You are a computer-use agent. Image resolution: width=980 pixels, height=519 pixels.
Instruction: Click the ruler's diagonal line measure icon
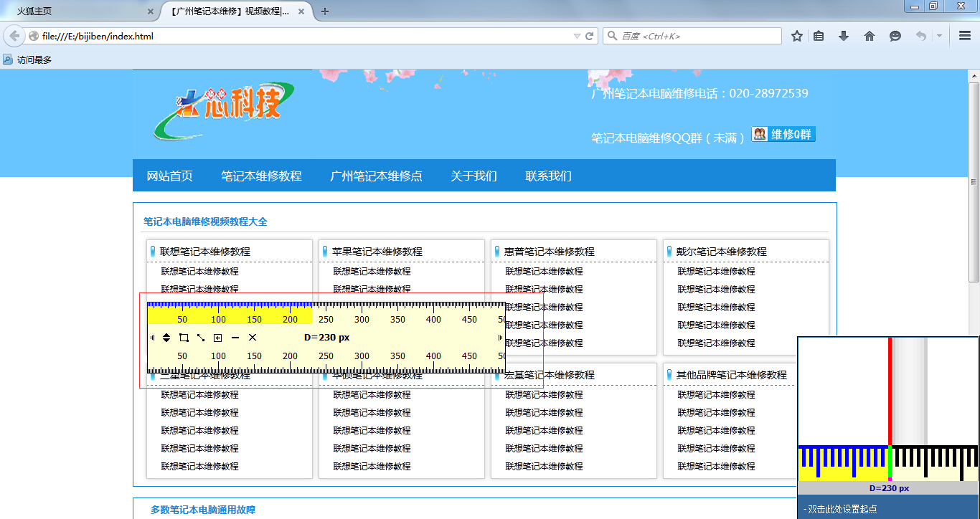201,338
